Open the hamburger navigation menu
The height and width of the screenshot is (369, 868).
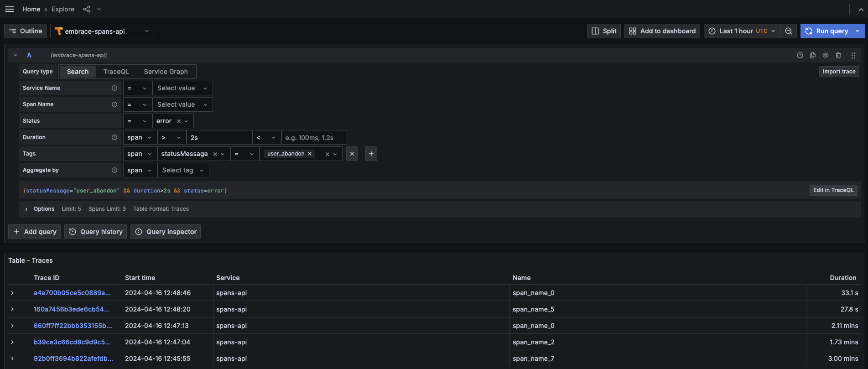tap(10, 9)
